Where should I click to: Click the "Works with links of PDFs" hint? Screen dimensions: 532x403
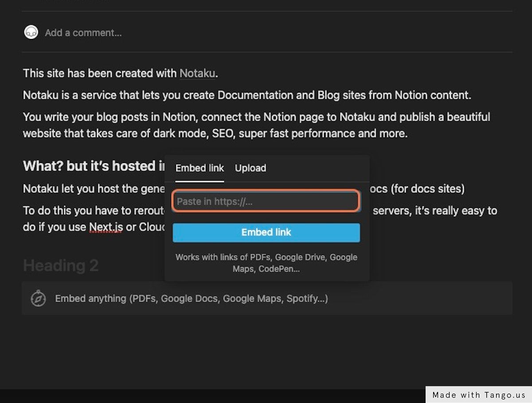266,263
